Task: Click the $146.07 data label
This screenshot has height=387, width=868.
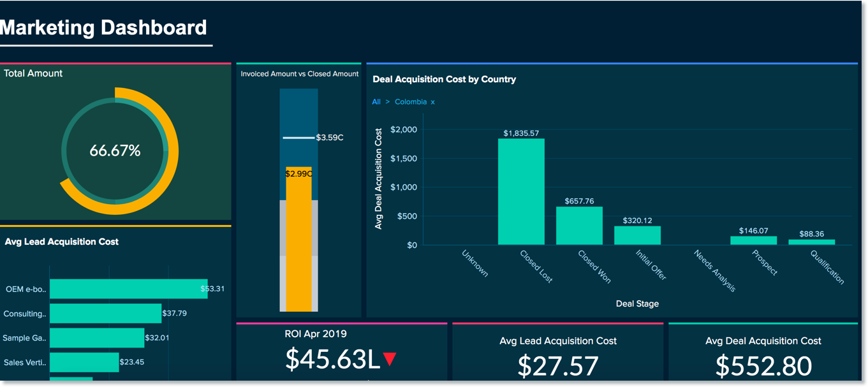Action: pos(754,231)
